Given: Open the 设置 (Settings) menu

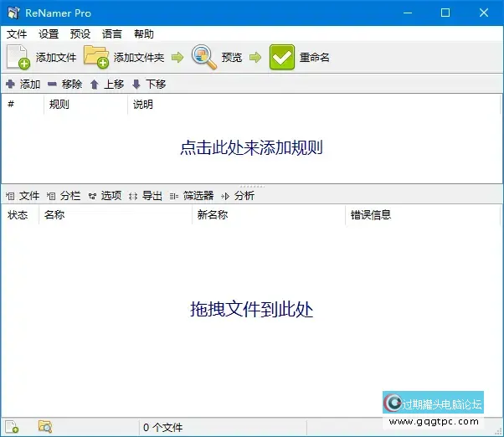Looking at the screenshot, I should [49, 33].
